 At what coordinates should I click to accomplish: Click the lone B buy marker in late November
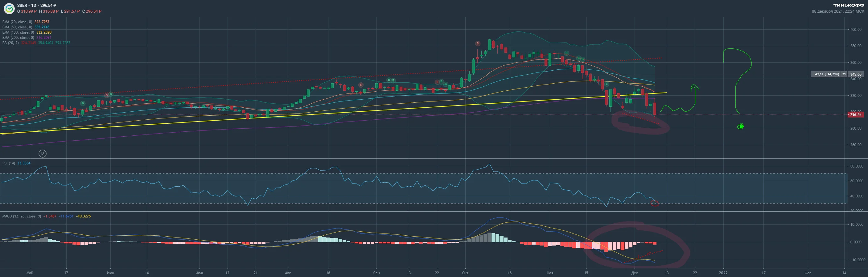point(607,84)
